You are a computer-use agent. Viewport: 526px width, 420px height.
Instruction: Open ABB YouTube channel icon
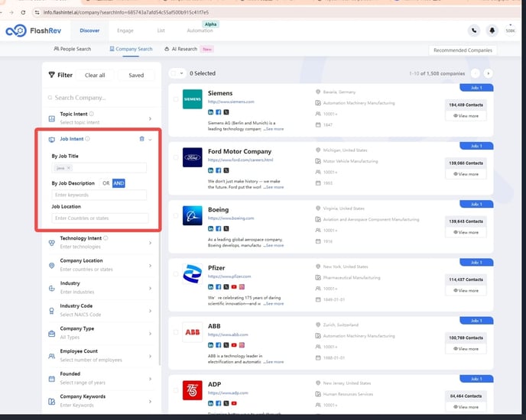(234, 345)
